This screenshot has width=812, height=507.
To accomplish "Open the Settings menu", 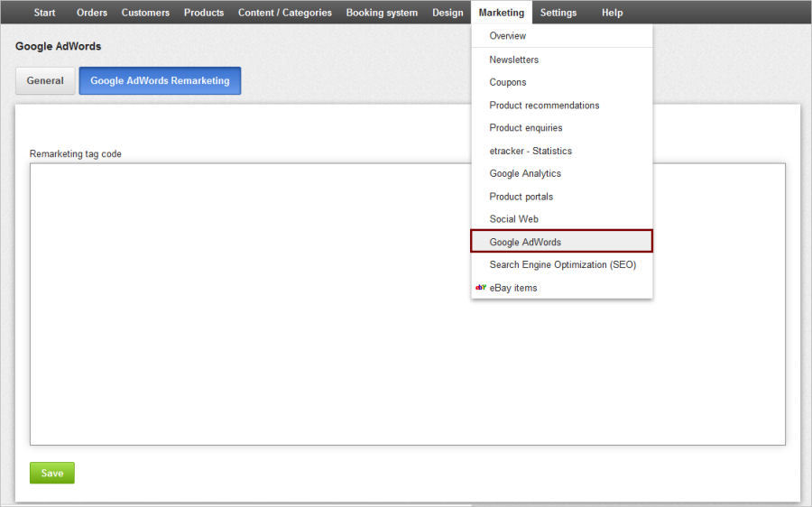I will point(558,13).
